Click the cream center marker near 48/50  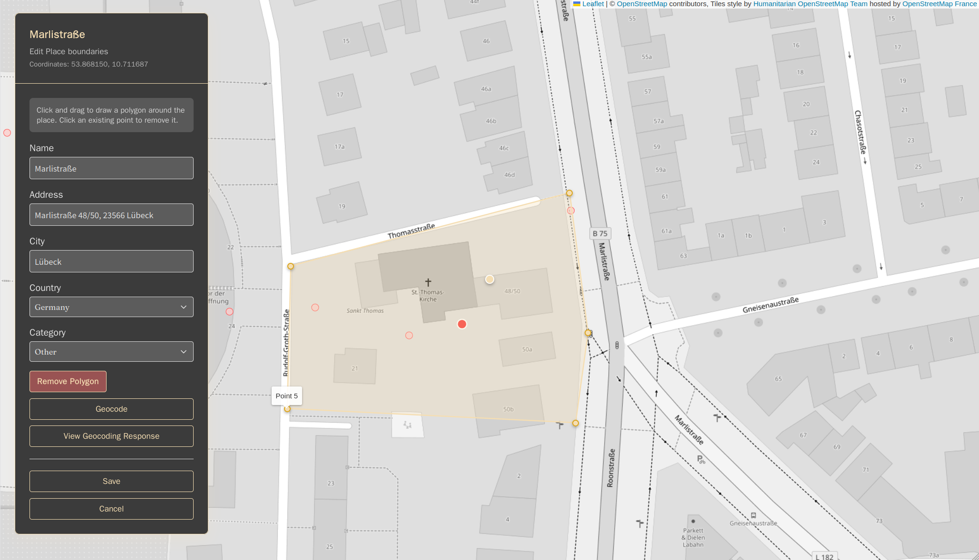point(489,280)
